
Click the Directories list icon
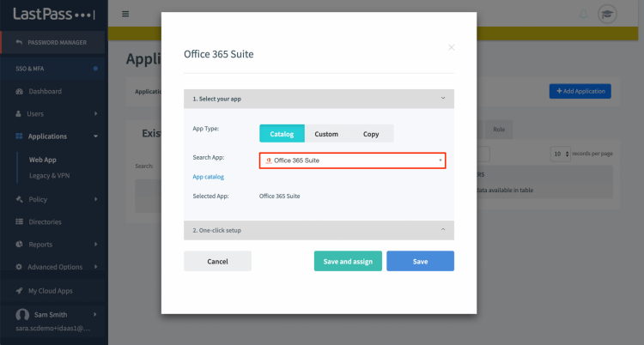(x=19, y=221)
